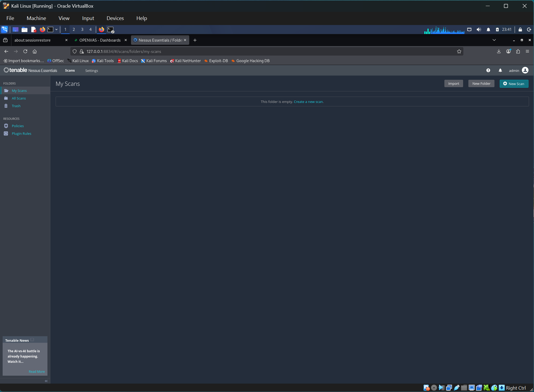Image resolution: width=534 pixels, height=392 pixels.
Task: Click the admin user avatar icon
Action: click(525, 70)
